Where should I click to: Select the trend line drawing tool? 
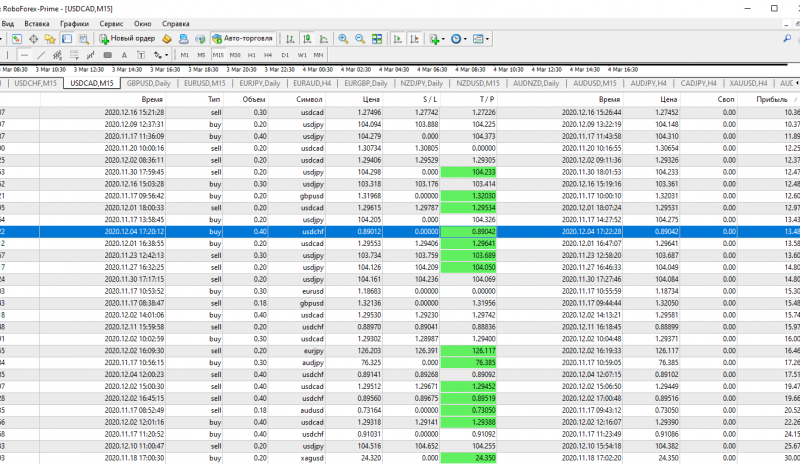tap(39, 55)
